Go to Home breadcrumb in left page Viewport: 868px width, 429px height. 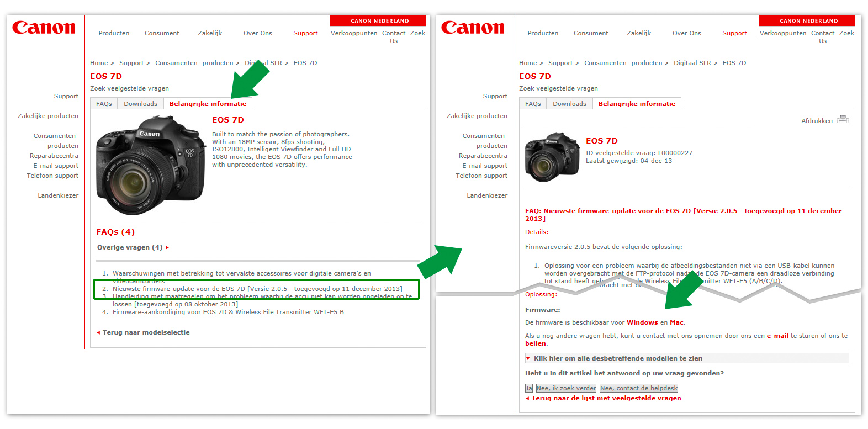tap(99, 63)
